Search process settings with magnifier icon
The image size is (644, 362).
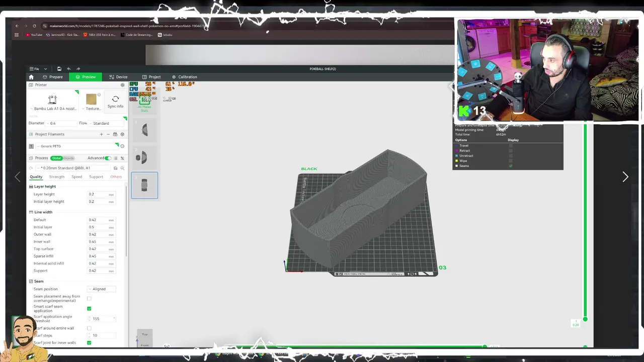coord(122,168)
